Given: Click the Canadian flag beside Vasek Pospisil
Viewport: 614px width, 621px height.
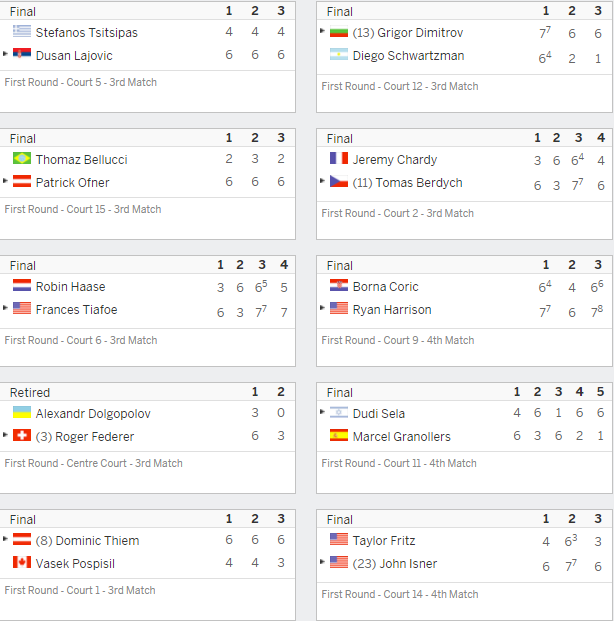Looking at the screenshot, I should click(22, 562).
